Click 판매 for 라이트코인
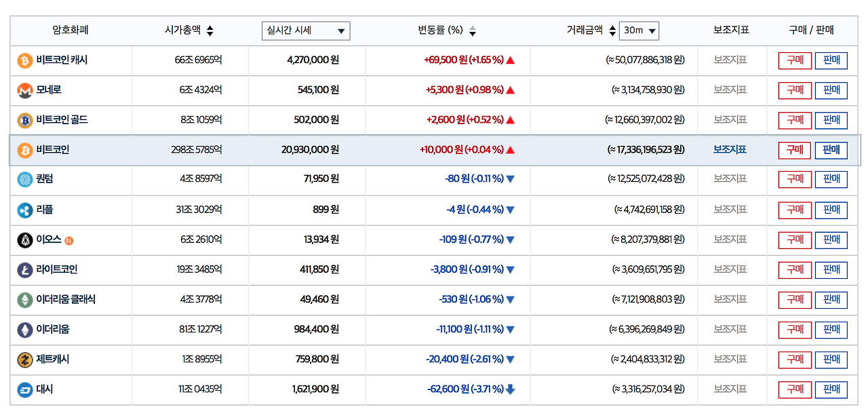This screenshot has height=418, width=868. [x=831, y=269]
